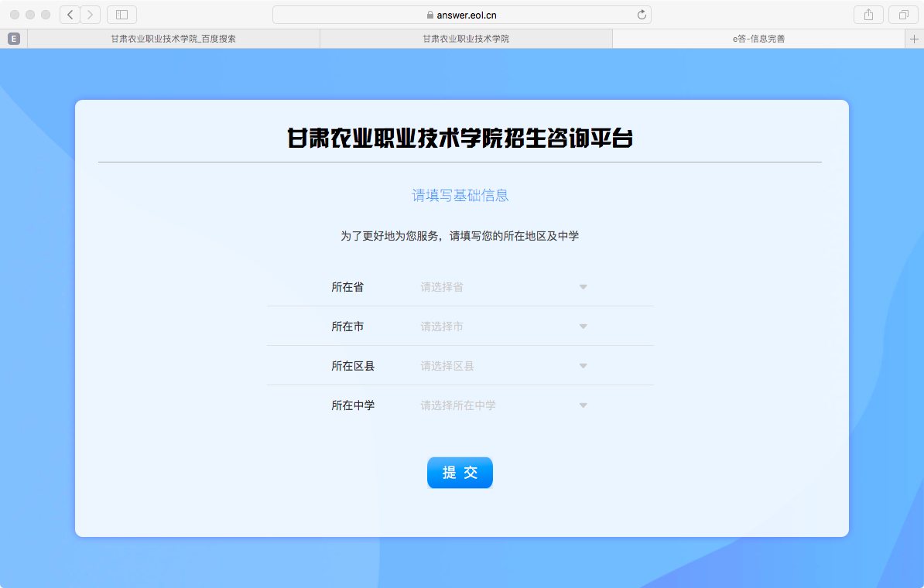The width and height of the screenshot is (924, 588).
Task: Show all tabs overview icon
Action: tap(903, 15)
